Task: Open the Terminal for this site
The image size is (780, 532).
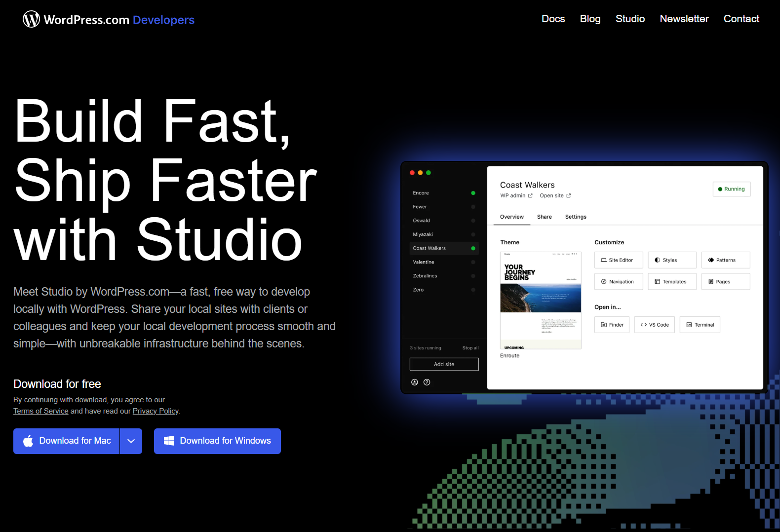Action: point(700,325)
